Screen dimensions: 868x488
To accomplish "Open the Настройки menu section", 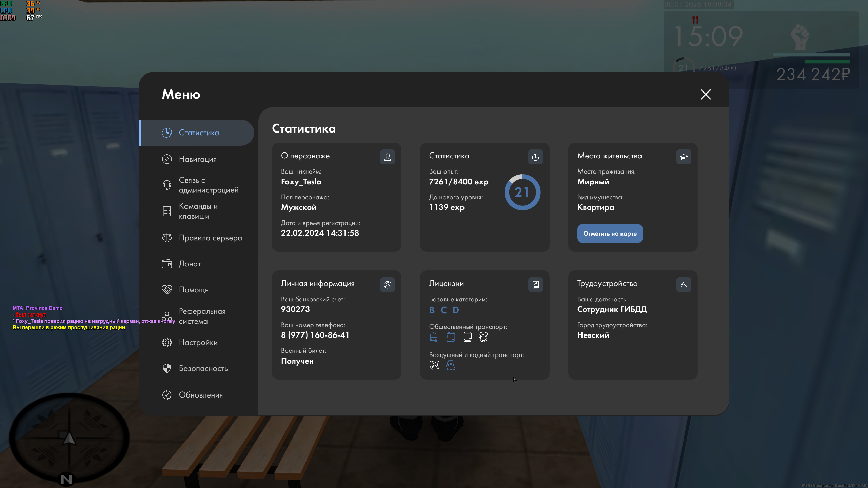I will (x=198, y=342).
